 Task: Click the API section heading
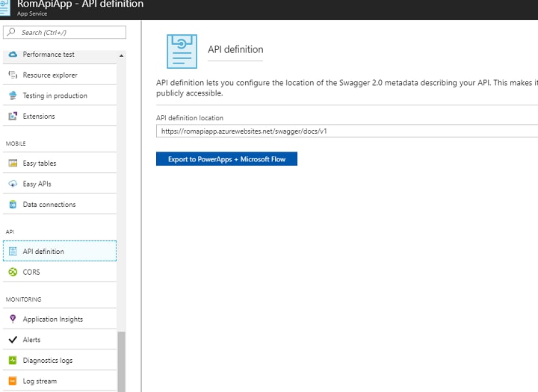pos(10,231)
